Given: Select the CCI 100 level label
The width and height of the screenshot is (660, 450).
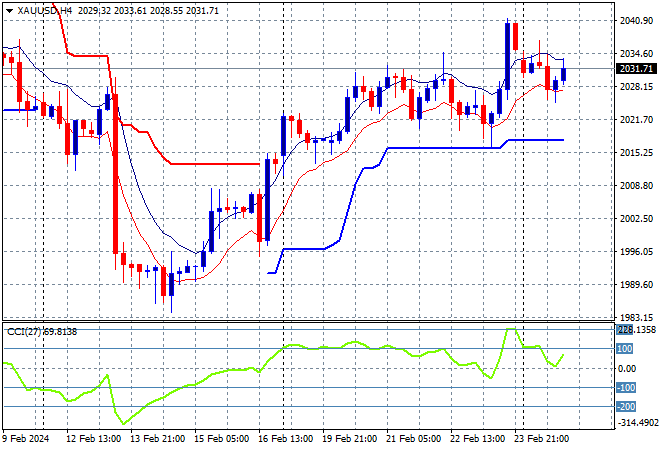Looking at the screenshot, I should (625, 349).
